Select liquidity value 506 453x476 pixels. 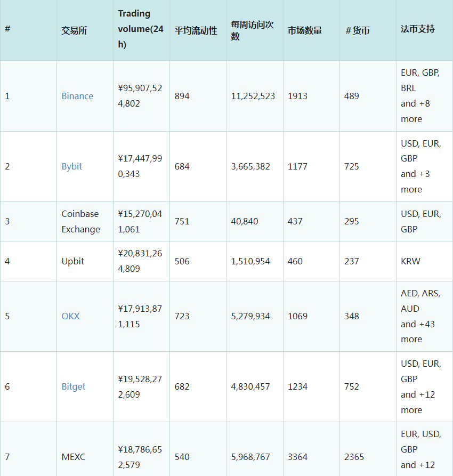(x=182, y=261)
